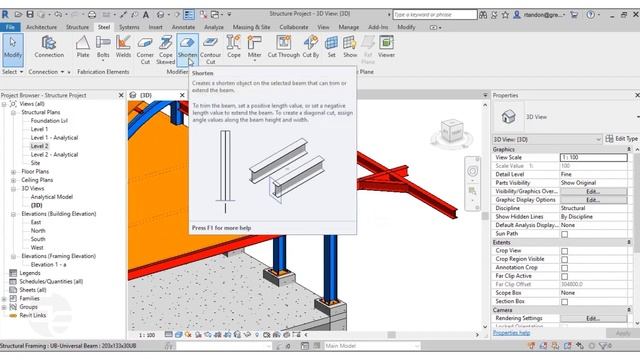This screenshot has height=360, width=640.
Task: Toggle the Annotation Crop checkbox
Action: click(x=564, y=268)
